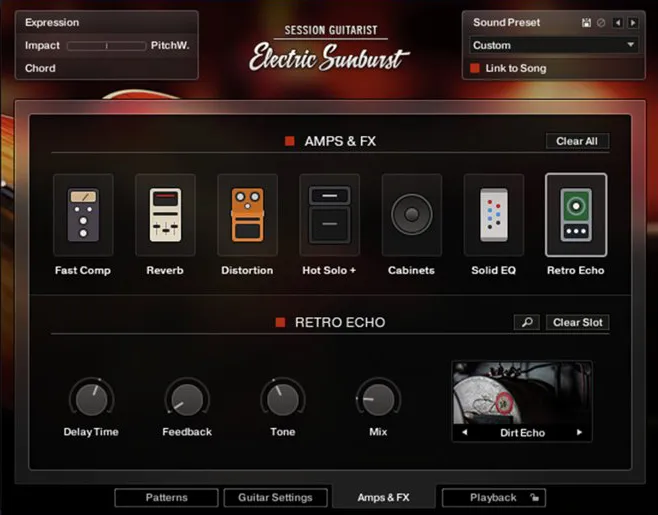Open the Playback tab
Image resolution: width=658 pixels, height=515 pixels.
tap(494, 498)
